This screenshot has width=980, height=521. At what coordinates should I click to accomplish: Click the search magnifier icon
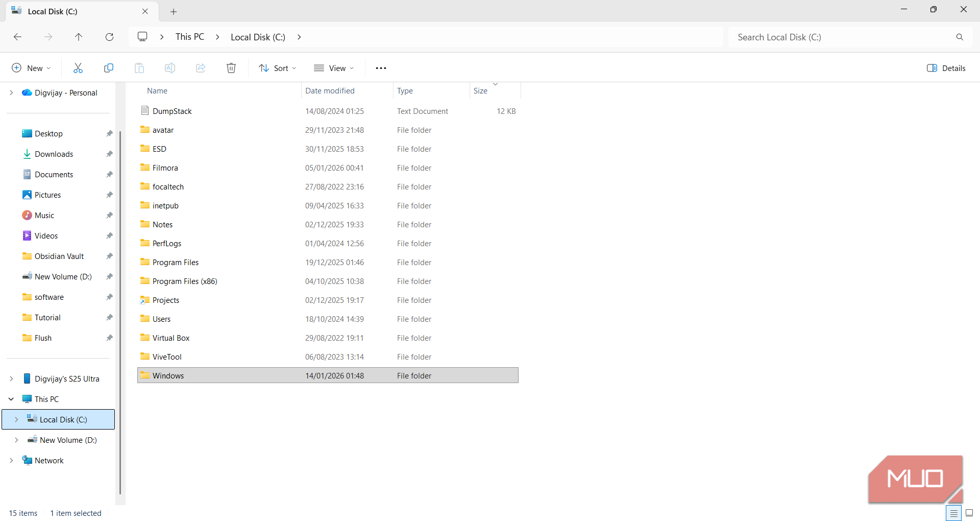click(x=960, y=37)
